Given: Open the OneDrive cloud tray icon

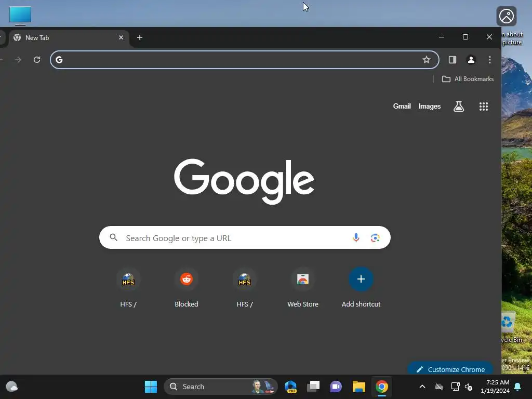Looking at the screenshot, I should point(438,387).
